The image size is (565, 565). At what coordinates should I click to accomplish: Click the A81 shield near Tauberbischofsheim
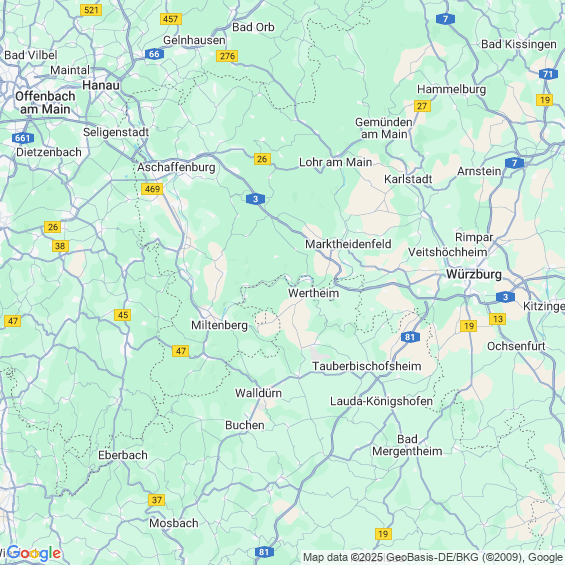410,337
